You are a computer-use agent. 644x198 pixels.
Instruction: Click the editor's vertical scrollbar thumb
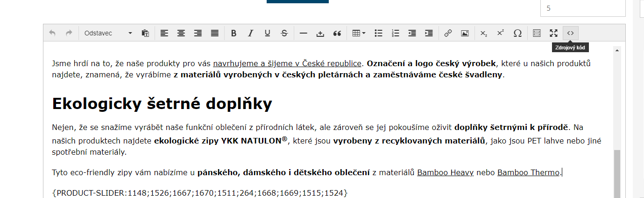click(617, 172)
